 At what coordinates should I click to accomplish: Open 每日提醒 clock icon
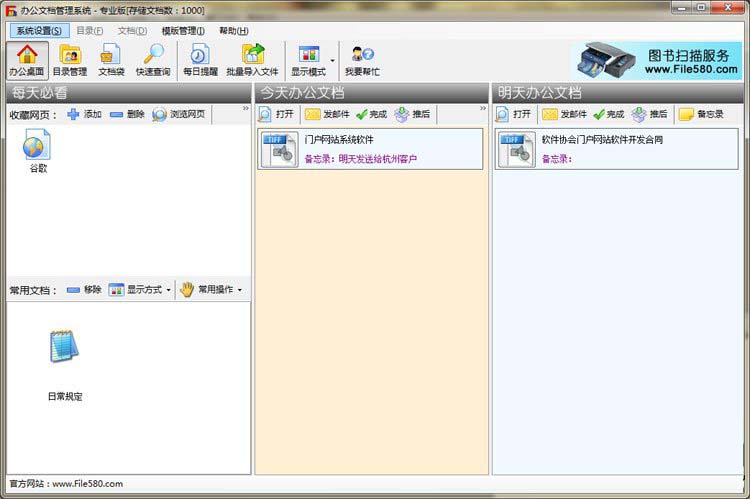199,60
